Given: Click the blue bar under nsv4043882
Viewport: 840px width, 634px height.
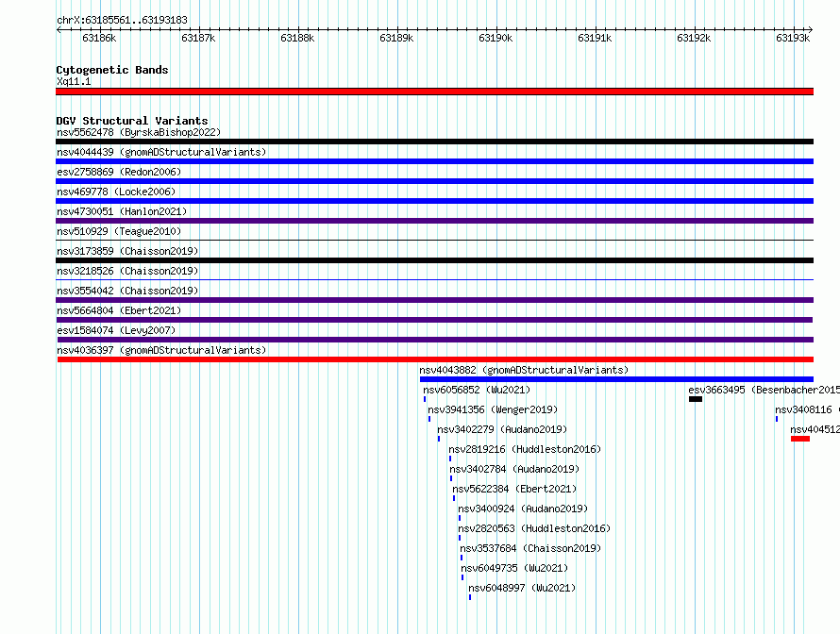Looking at the screenshot, I should click(616, 379).
